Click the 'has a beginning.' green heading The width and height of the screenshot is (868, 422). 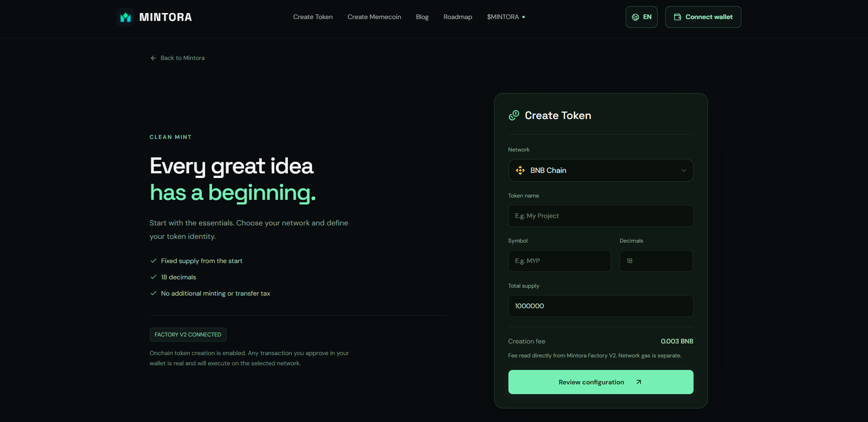point(233,192)
